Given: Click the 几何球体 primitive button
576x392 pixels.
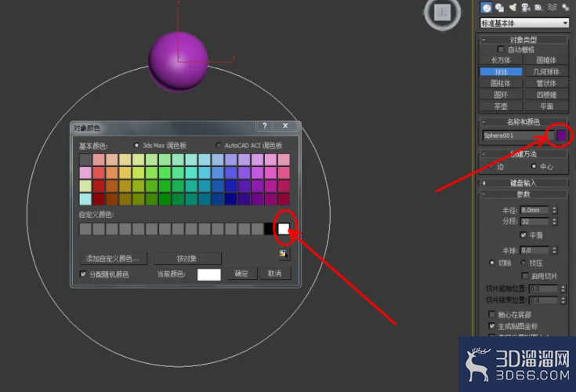Looking at the screenshot, I should [x=546, y=71].
